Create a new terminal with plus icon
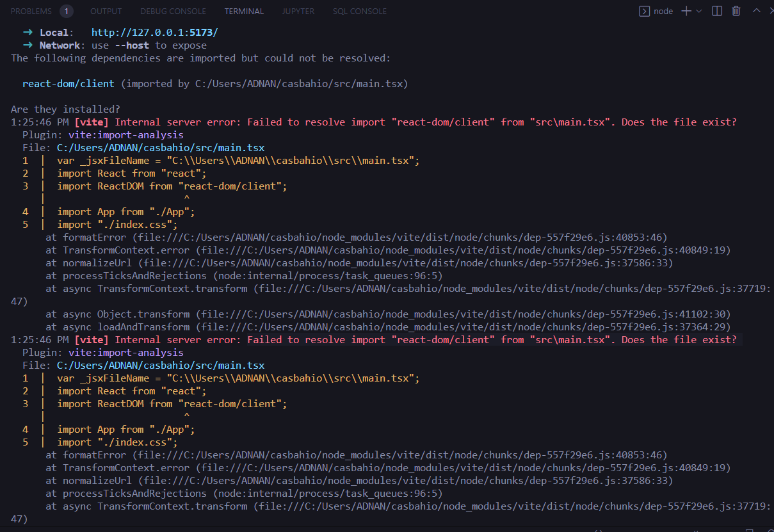Image resolution: width=774 pixels, height=532 pixels. pyautogui.click(x=686, y=11)
